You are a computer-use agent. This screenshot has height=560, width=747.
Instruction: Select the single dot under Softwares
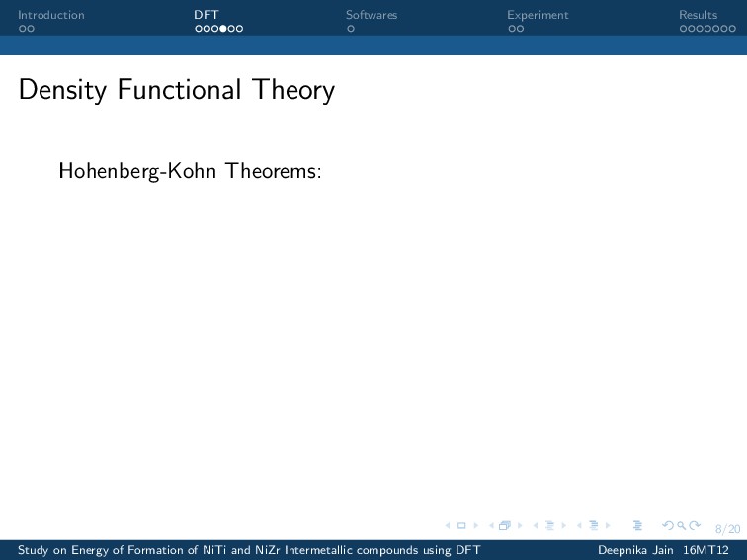point(351,29)
